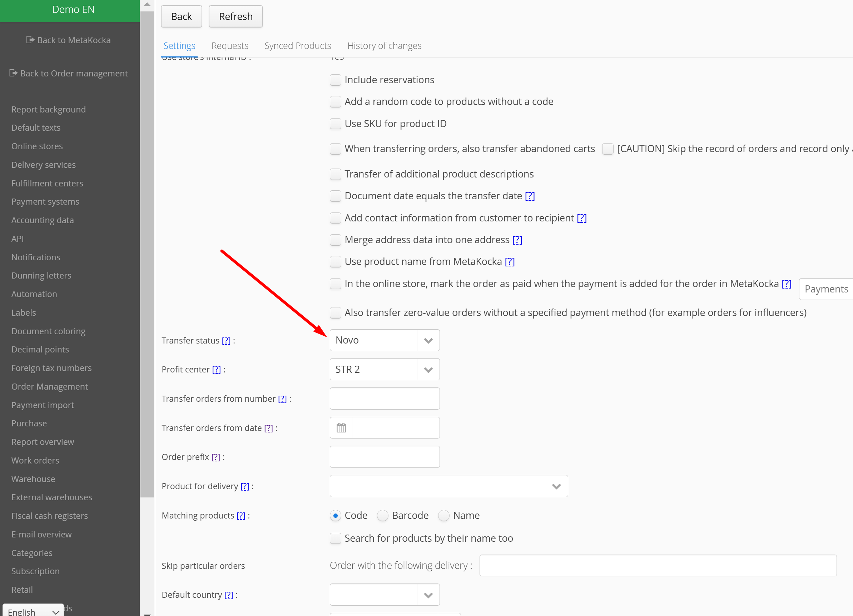Click the Order prefix input field

coord(385,457)
